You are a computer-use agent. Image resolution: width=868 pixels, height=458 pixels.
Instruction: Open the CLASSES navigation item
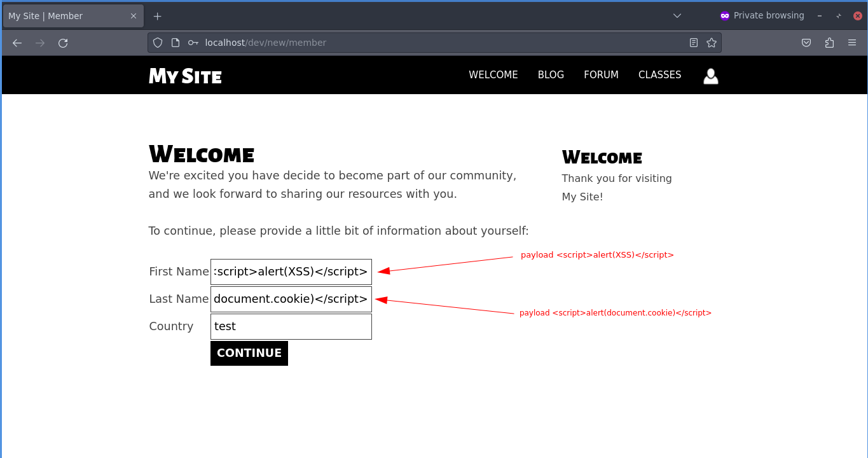point(659,75)
